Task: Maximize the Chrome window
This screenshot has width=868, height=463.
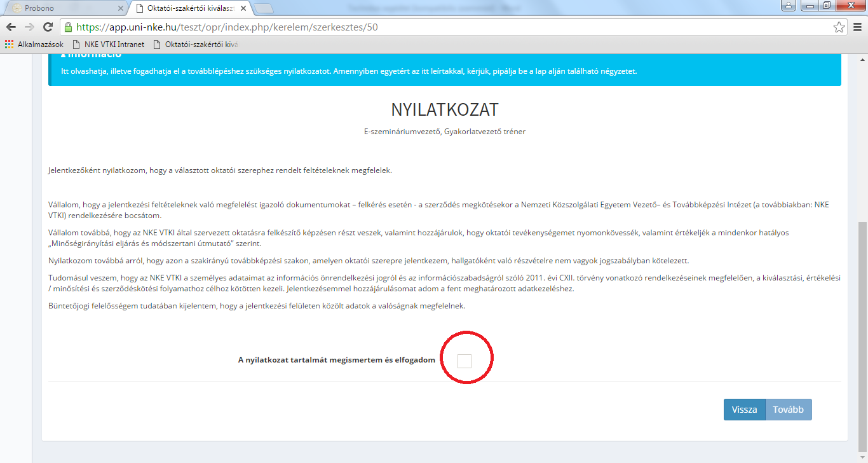Action: pyautogui.click(x=826, y=6)
